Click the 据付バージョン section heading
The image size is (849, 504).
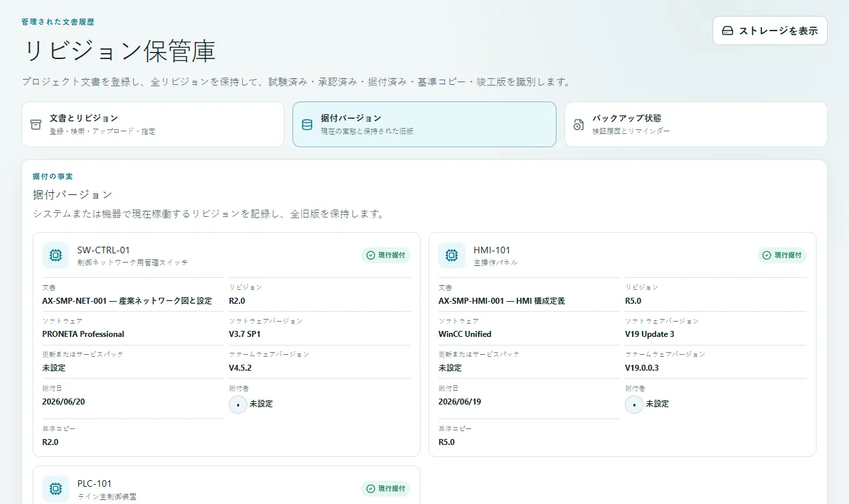[x=72, y=195]
